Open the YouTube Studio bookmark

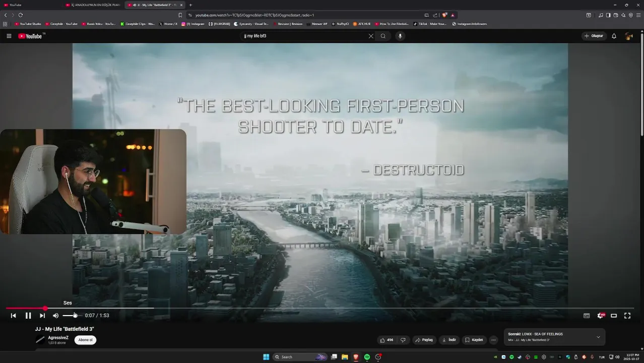pos(28,24)
